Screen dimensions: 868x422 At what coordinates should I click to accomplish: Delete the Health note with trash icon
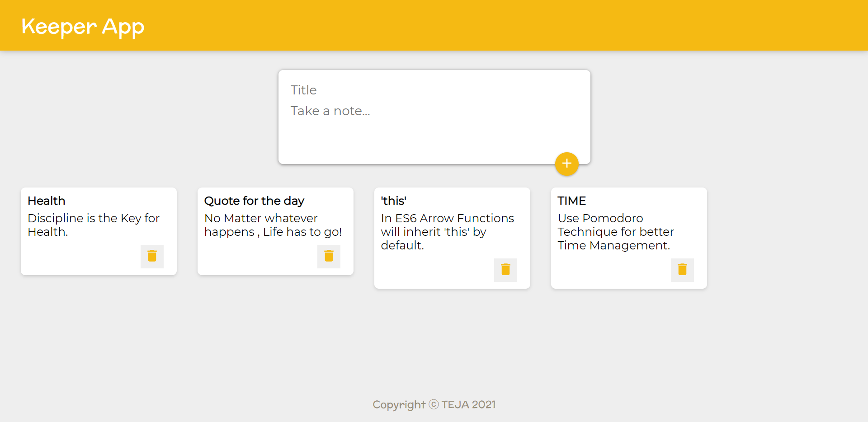(152, 256)
